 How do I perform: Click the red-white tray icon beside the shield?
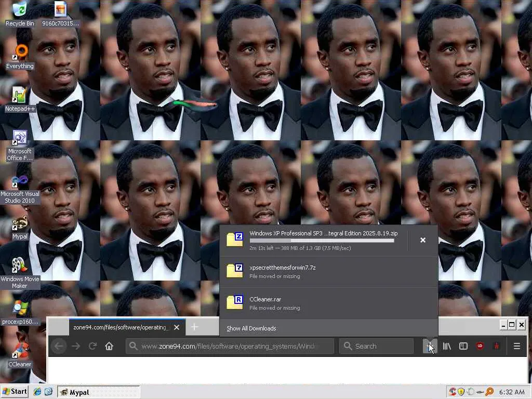[453, 392]
